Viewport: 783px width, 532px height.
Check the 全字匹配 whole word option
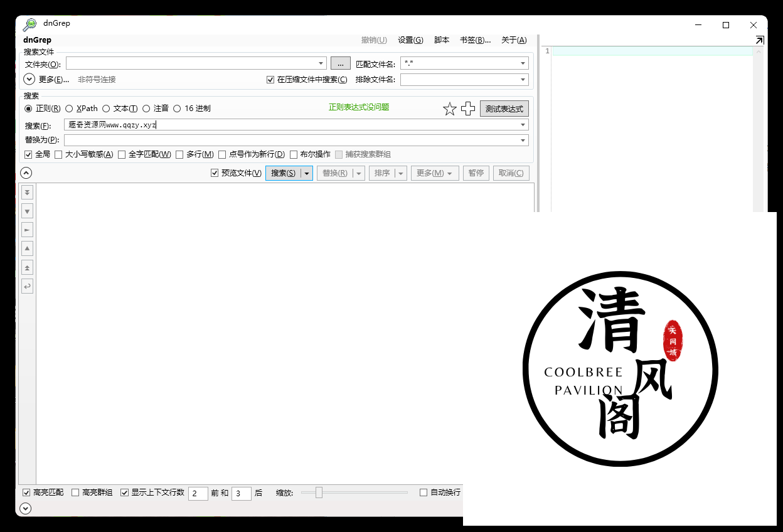(x=122, y=154)
